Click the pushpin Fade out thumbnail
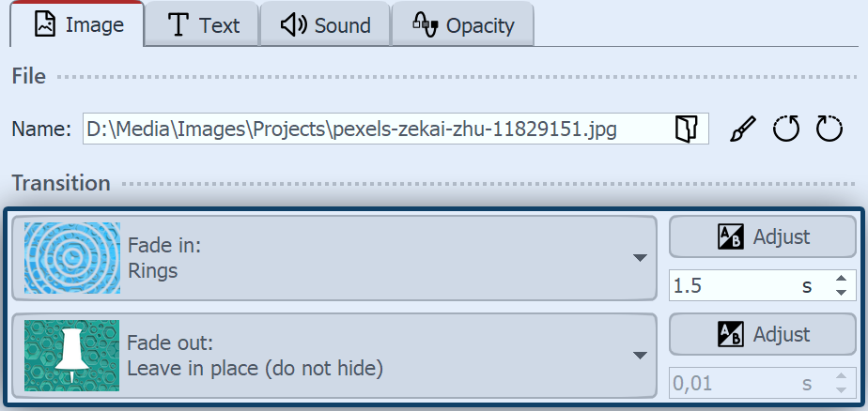The height and width of the screenshot is (411, 868). pyautogui.click(x=72, y=356)
